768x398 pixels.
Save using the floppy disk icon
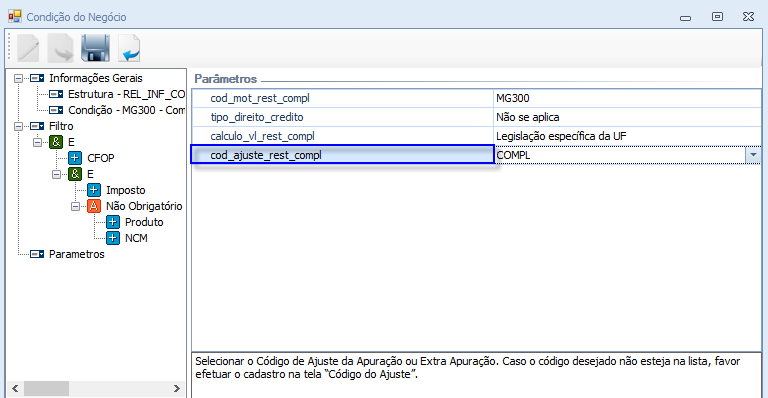click(95, 48)
